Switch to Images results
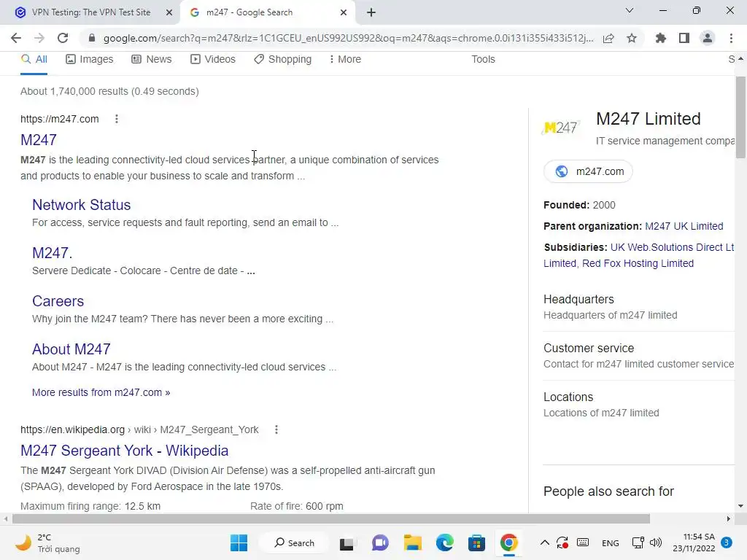 (90, 60)
